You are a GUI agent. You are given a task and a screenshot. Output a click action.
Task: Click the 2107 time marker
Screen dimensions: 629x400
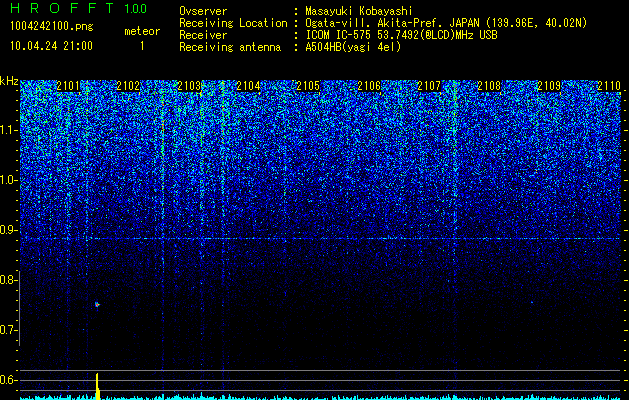click(429, 86)
